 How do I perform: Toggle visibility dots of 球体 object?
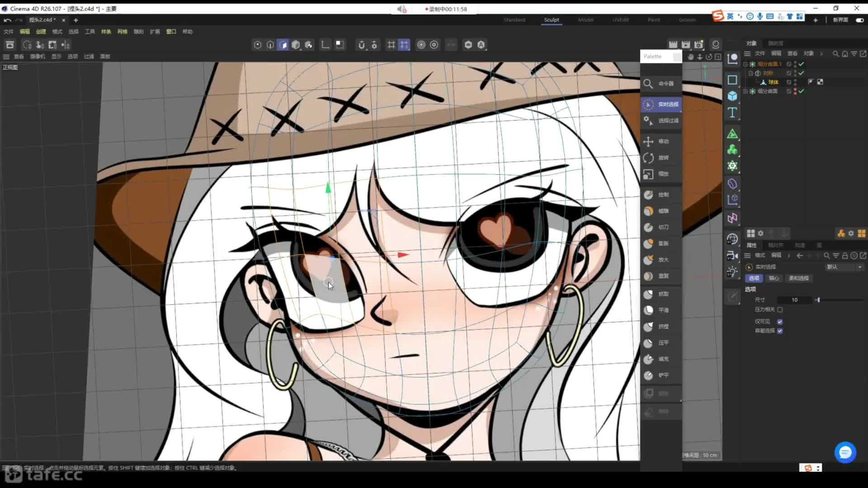pyautogui.click(x=795, y=82)
